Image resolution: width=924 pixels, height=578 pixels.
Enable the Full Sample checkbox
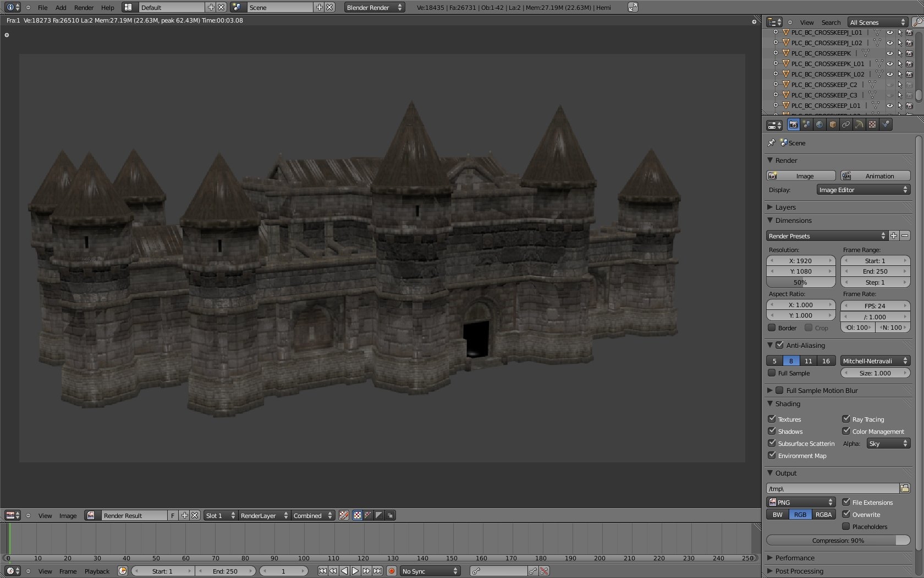click(772, 373)
